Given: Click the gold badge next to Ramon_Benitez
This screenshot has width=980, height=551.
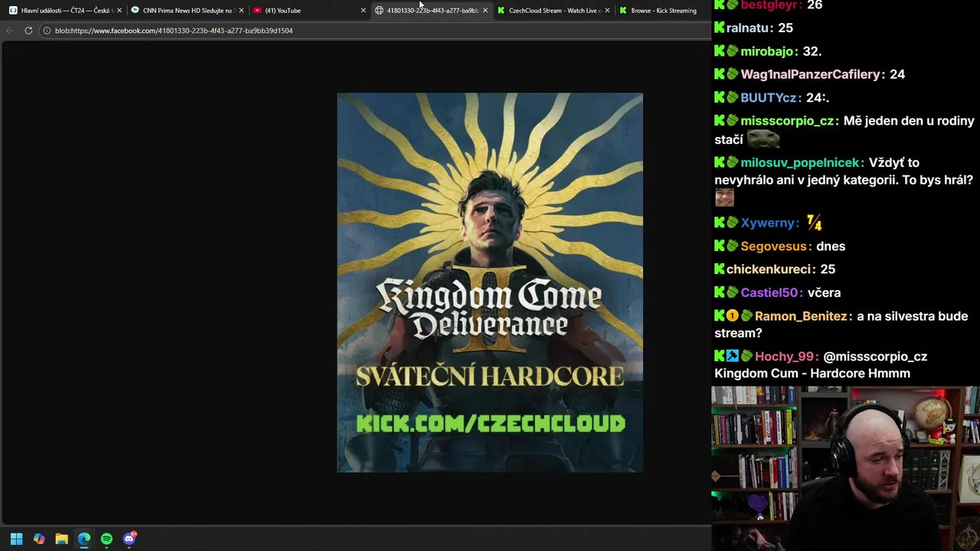Looking at the screenshot, I should [732, 316].
